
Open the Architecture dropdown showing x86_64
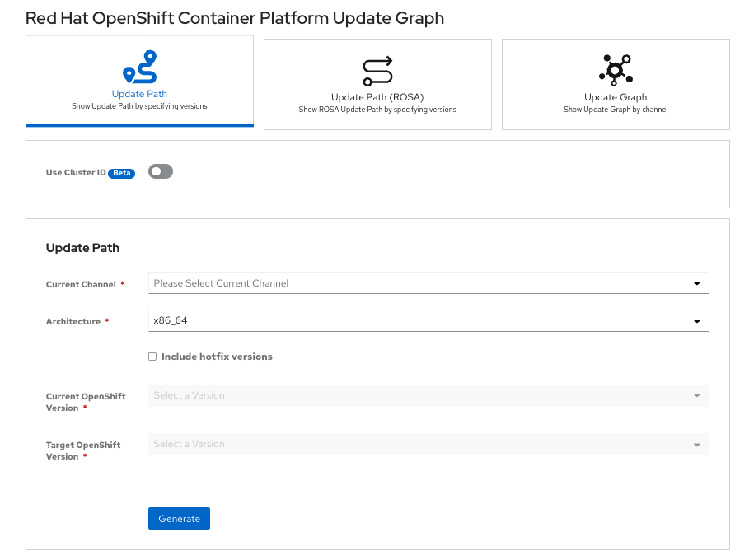(x=428, y=320)
